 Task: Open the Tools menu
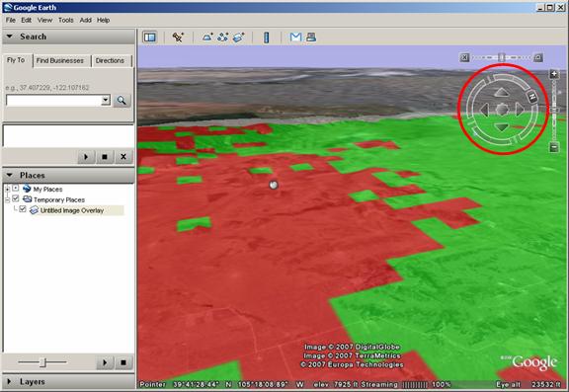65,20
